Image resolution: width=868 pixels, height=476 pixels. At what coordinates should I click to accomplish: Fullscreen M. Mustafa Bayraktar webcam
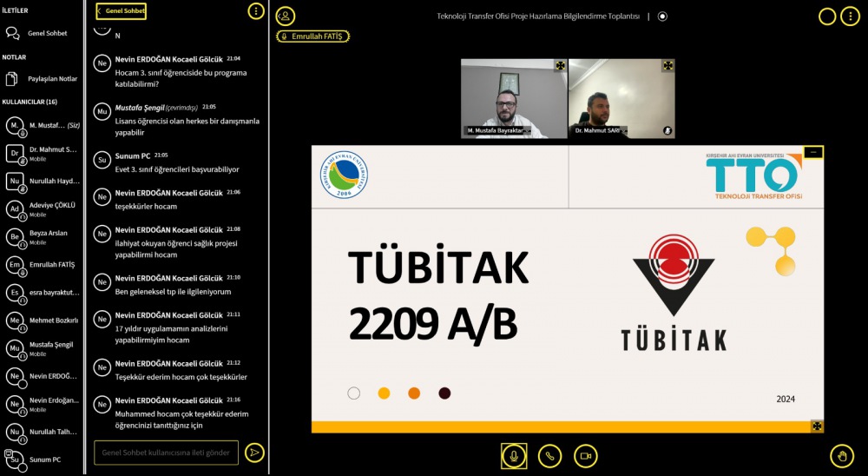point(560,65)
